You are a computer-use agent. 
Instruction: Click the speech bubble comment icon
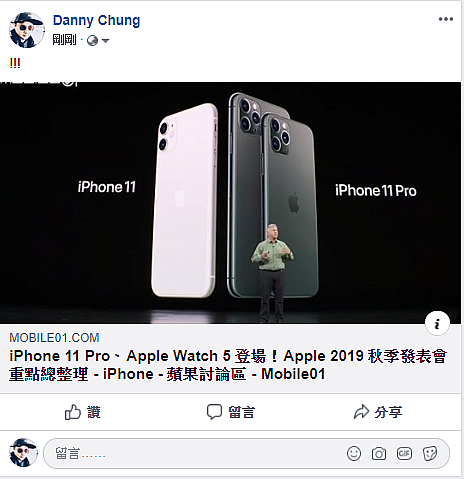point(214,412)
